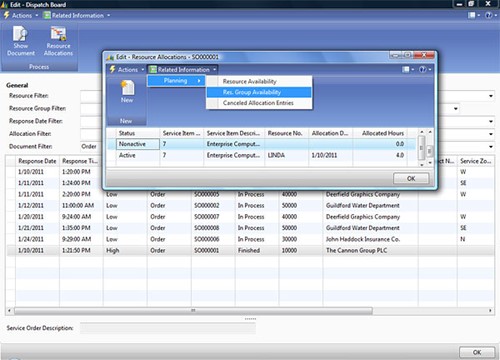Select Canceled Allocation Entries option
This screenshot has height=360, width=500.
[x=259, y=103]
